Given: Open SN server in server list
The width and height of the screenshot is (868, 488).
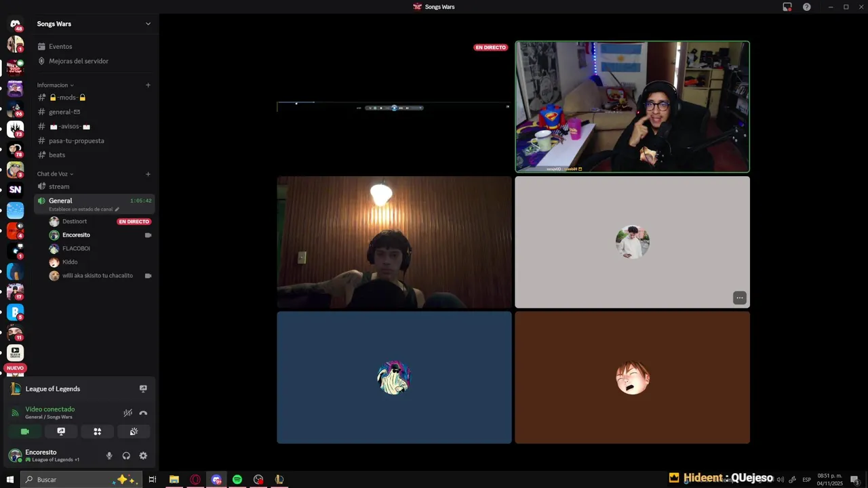Looking at the screenshot, I should (x=15, y=190).
